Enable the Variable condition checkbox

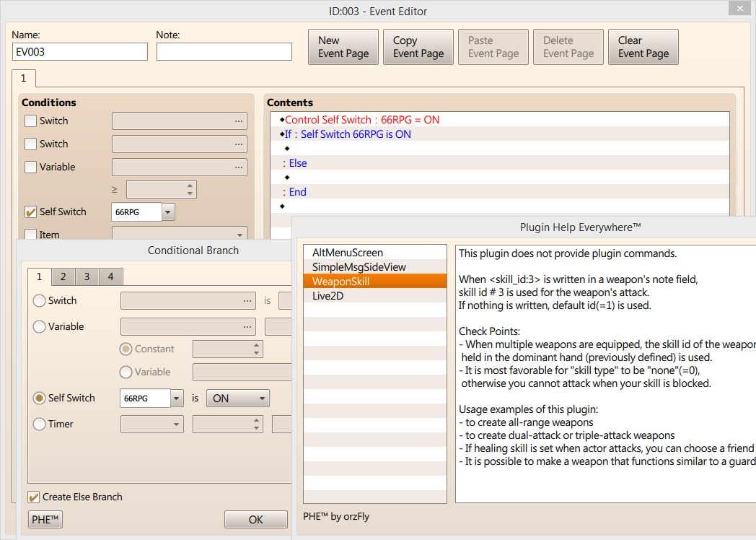[30, 167]
